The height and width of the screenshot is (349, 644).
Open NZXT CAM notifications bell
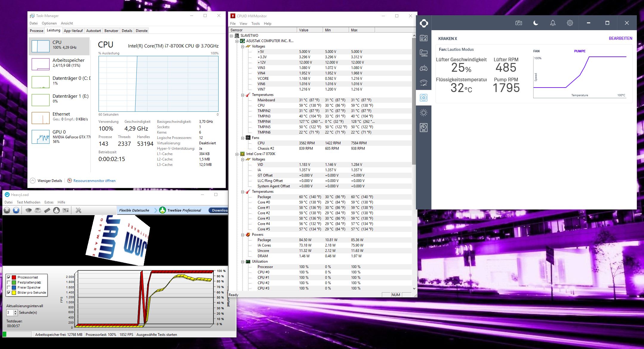[x=553, y=23]
